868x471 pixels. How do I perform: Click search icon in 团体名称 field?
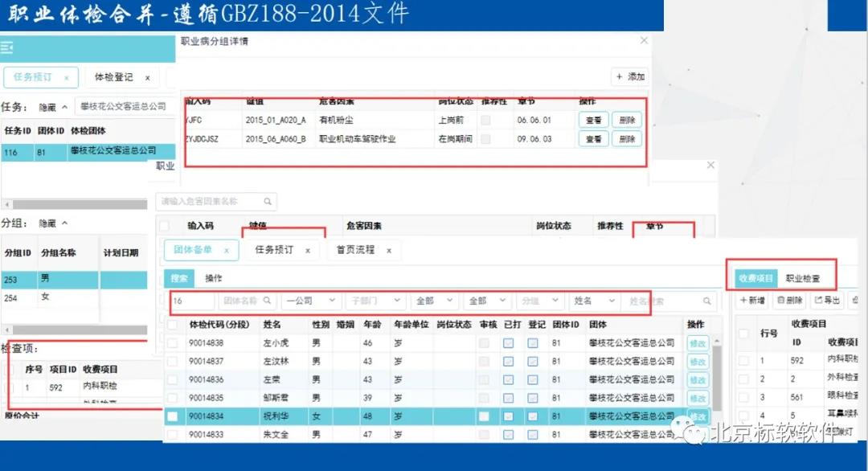tap(267, 301)
